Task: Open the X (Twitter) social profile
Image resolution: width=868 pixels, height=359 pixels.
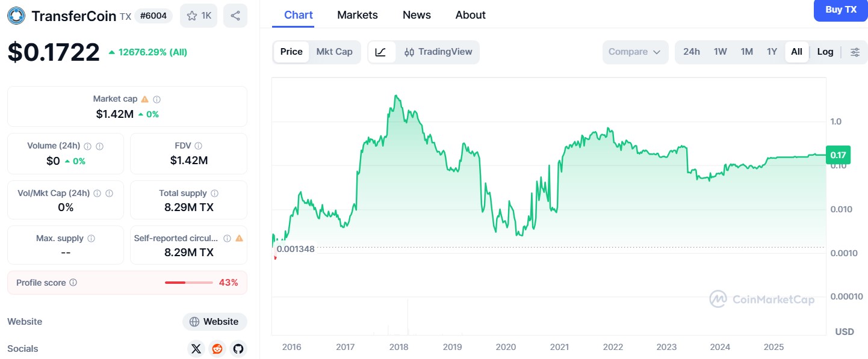Action: [x=196, y=349]
